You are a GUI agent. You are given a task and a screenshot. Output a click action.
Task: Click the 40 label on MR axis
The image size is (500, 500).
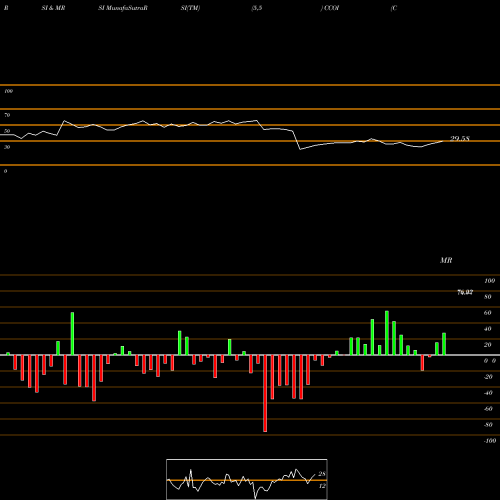coord(488,329)
